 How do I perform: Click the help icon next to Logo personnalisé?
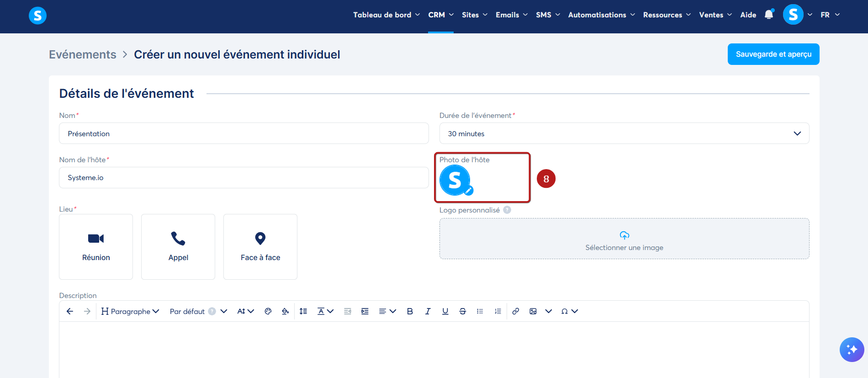coord(507,210)
